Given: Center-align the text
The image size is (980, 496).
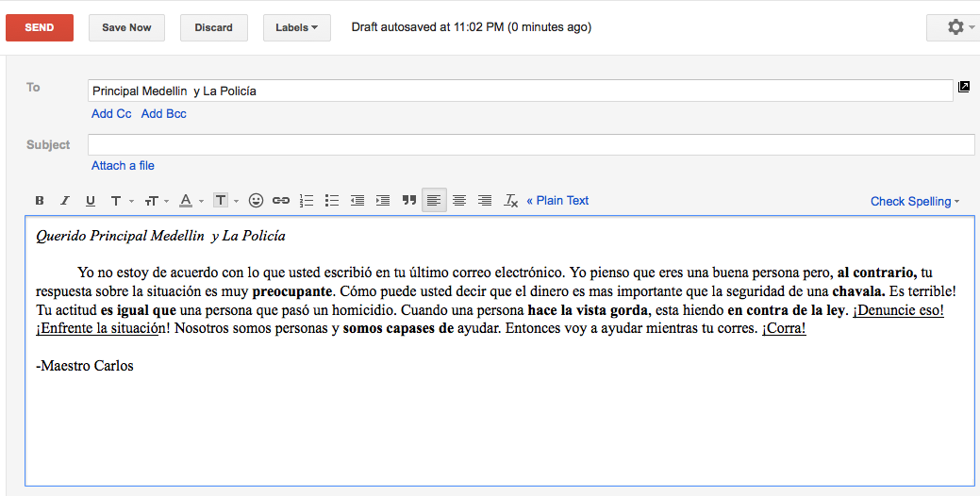Looking at the screenshot, I should 459,201.
